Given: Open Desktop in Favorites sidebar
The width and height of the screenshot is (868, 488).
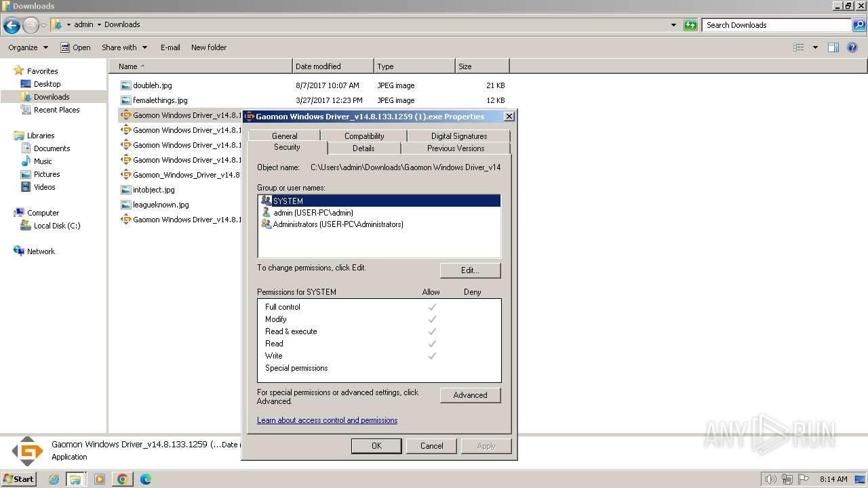Looking at the screenshot, I should (x=47, y=84).
